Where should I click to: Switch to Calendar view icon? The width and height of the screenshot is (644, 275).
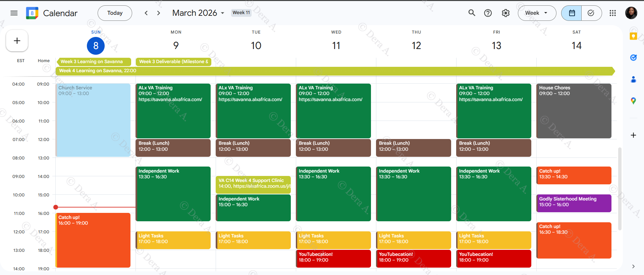(x=572, y=13)
